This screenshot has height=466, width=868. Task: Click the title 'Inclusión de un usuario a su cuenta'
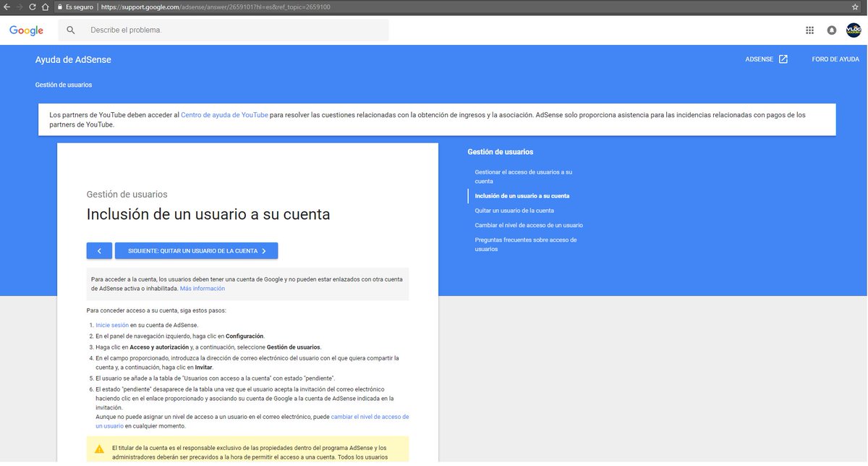point(208,214)
